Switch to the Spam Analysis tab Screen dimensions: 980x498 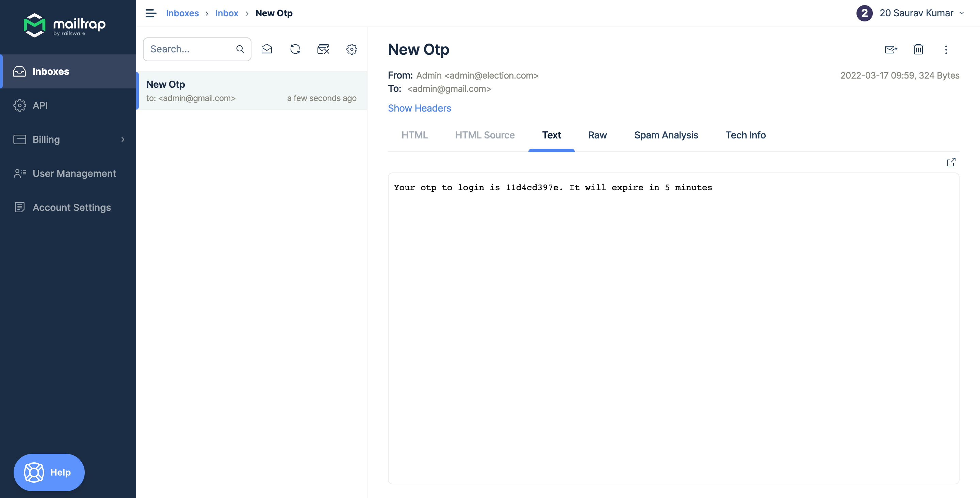(666, 135)
